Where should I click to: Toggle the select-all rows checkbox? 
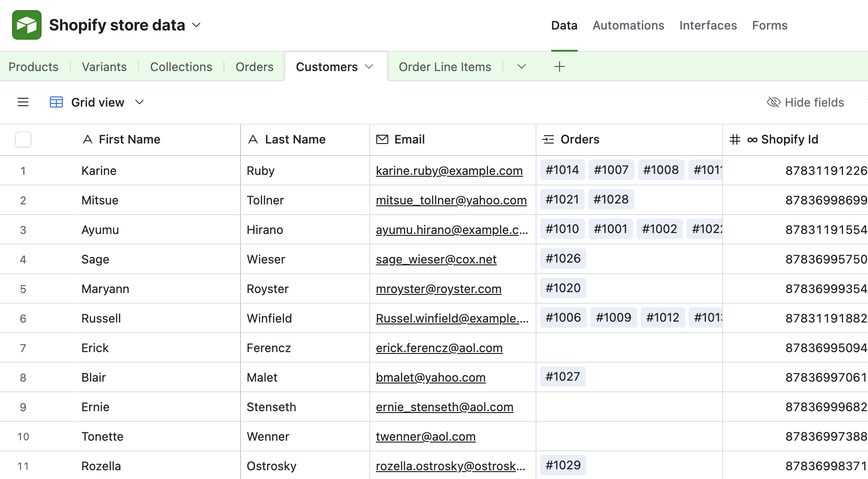23,139
